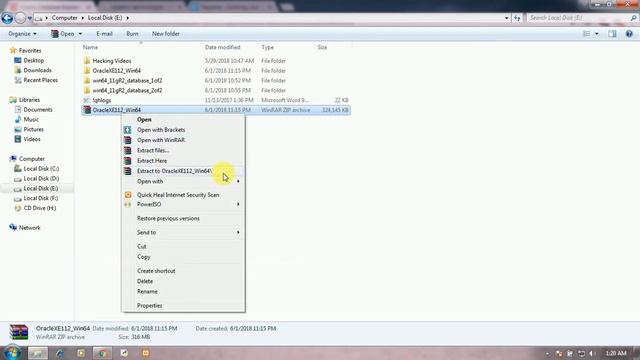Sort by the Date modified column
The height and width of the screenshot is (360, 640).
(x=222, y=47)
